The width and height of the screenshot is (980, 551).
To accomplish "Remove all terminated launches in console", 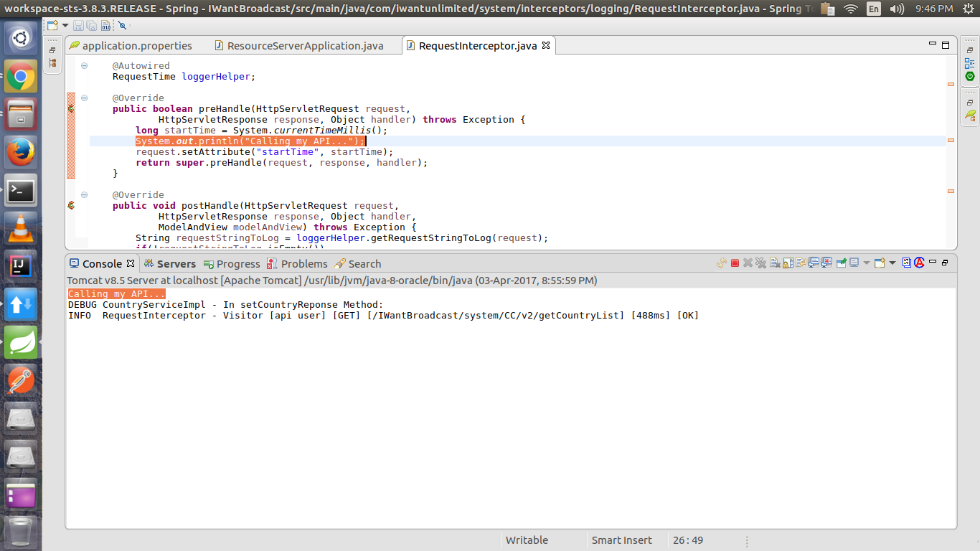I will [760, 263].
